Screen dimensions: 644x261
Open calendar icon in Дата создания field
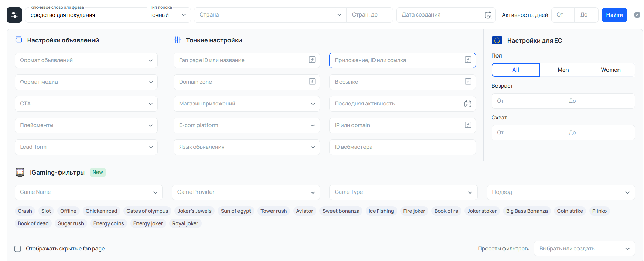pos(488,15)
